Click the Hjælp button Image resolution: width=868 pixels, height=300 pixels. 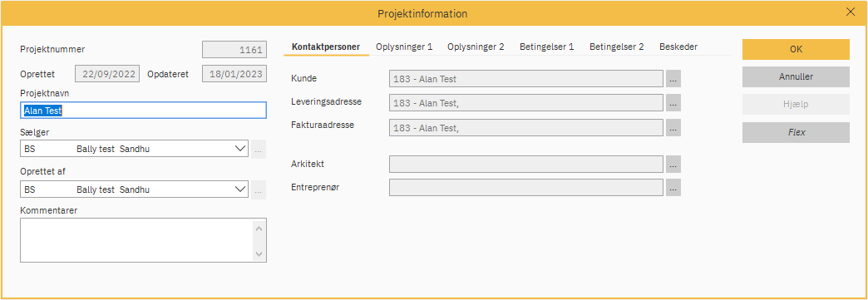point(796,105)
